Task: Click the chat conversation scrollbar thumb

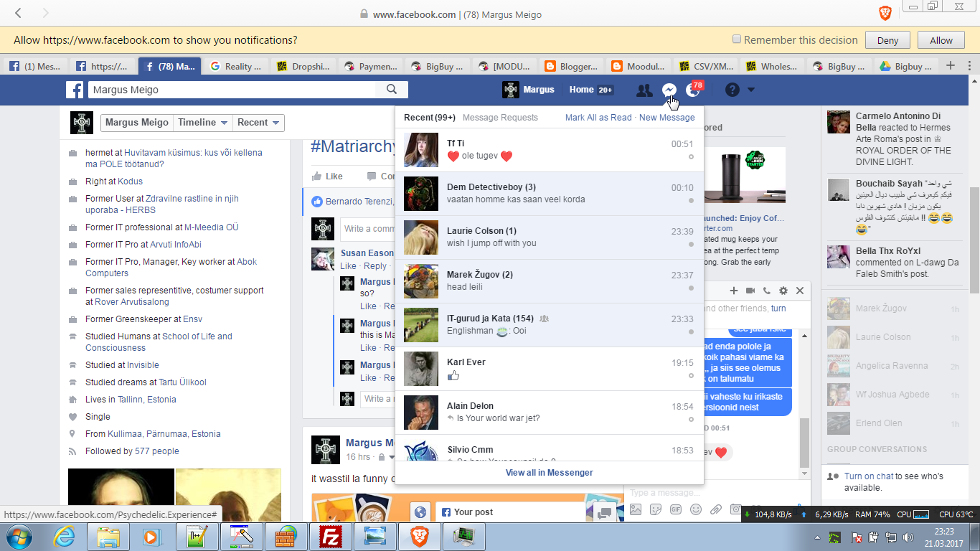Action: pos(804,441)
